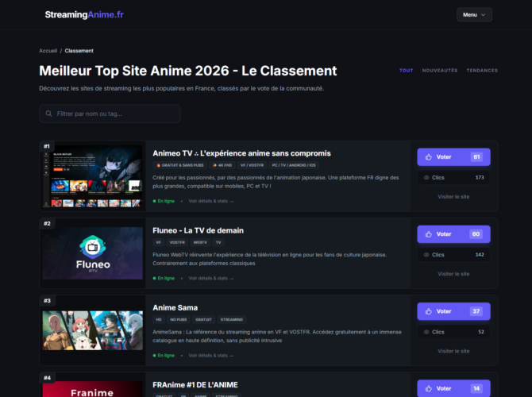
Task: Expand Fluneo details & stats link
Action: pyautogui.click(x=211, y=278)
